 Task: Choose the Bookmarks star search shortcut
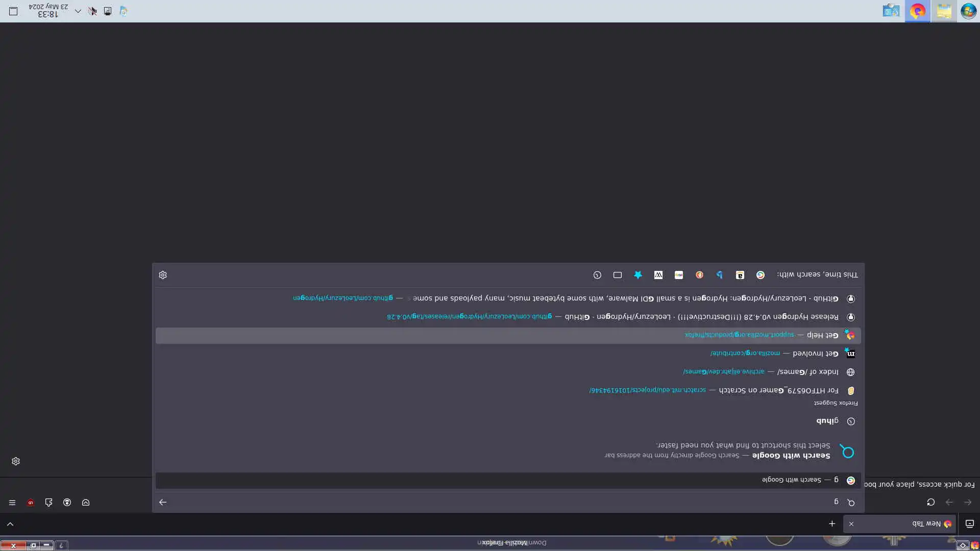click(638, 275)
